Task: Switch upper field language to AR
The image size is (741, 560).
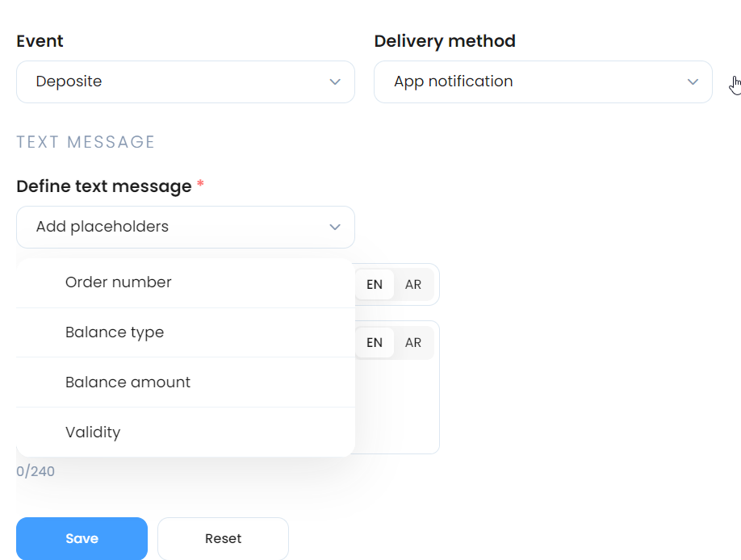Action: point(413,285)
